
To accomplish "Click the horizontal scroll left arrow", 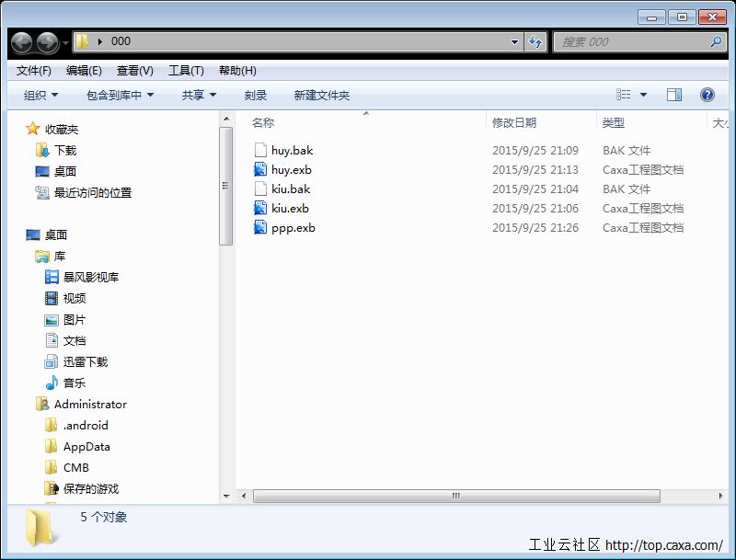I will 244,496.
